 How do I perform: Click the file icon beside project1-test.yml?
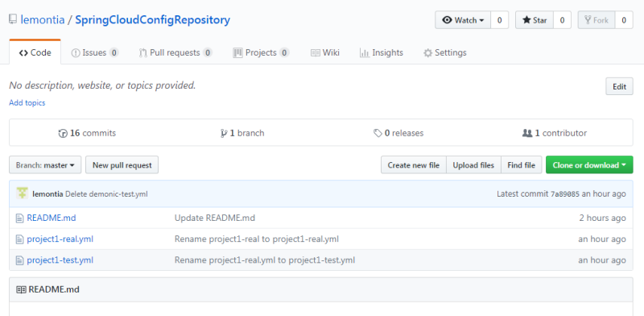coord(19,260)
